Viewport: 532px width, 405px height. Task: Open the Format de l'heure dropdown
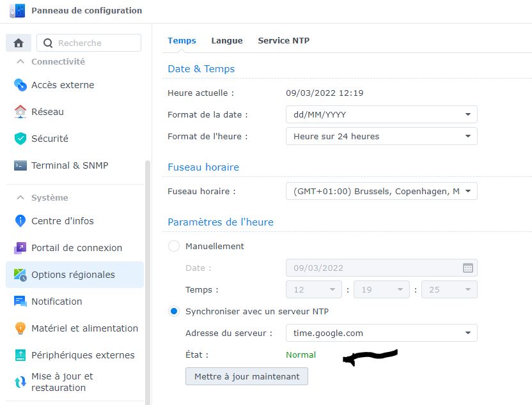(x=382, y=136)
